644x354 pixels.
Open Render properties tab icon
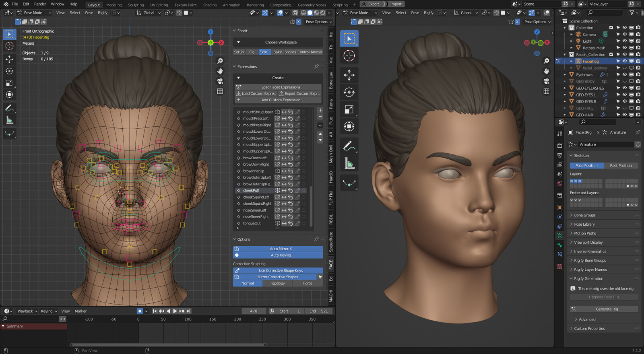(x=560, y=145)
